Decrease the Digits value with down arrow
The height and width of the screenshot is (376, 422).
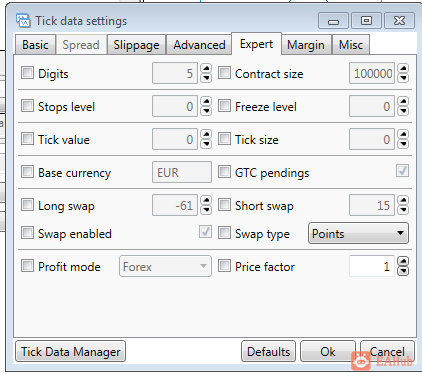tap(206, 78)
